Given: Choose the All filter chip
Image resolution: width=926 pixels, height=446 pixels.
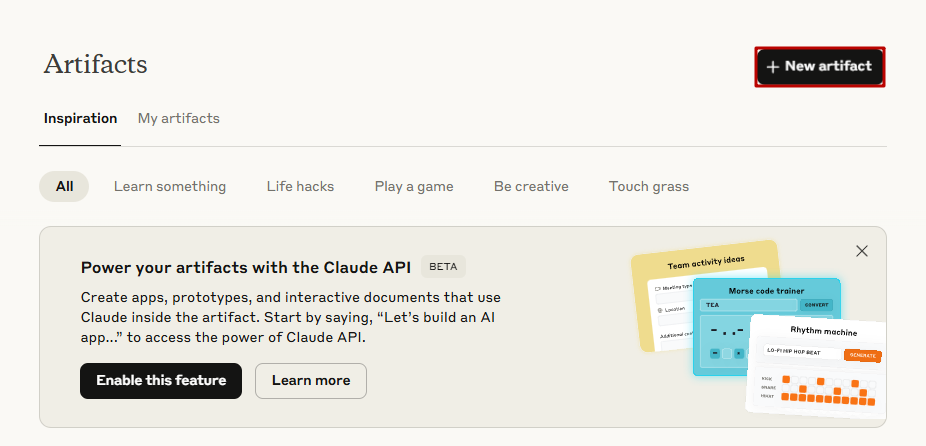Looking at the screenshot, I should [x=64, y=187].
